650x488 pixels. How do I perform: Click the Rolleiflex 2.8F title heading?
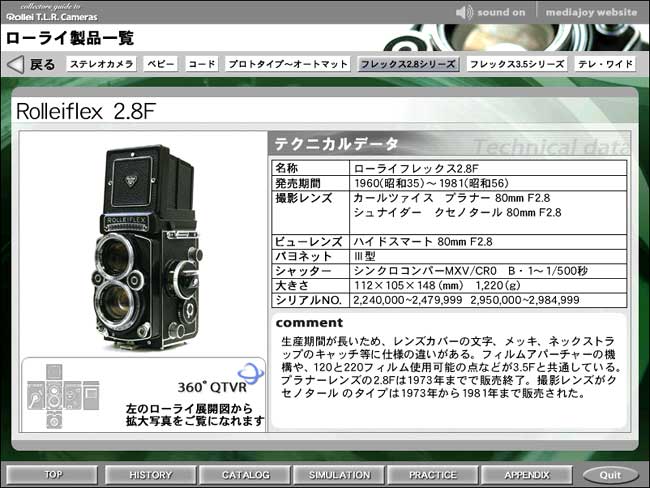pyautogui.click(x=85, y=111)
